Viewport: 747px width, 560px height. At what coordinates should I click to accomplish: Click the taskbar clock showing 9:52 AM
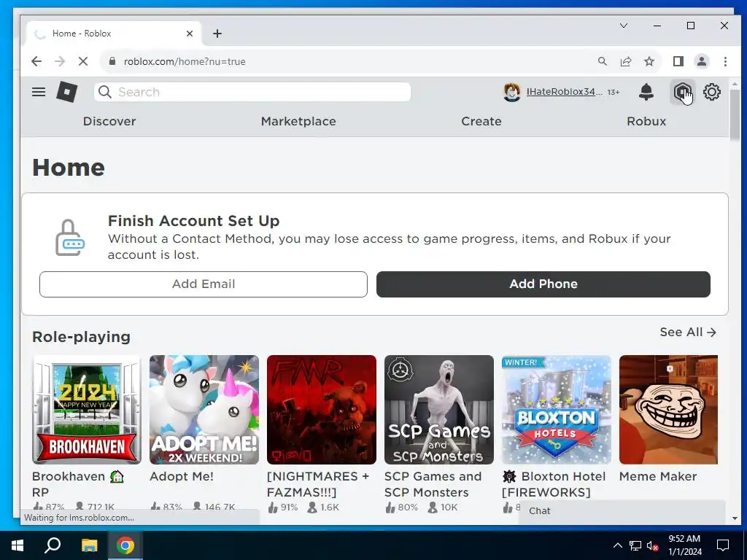pyautogui.click(x=684, y=545)
